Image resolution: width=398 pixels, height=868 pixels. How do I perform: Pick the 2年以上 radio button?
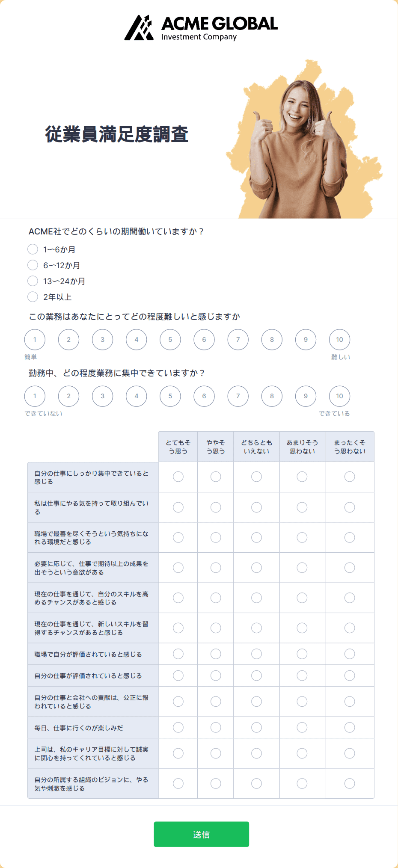(x=33, y=296)
